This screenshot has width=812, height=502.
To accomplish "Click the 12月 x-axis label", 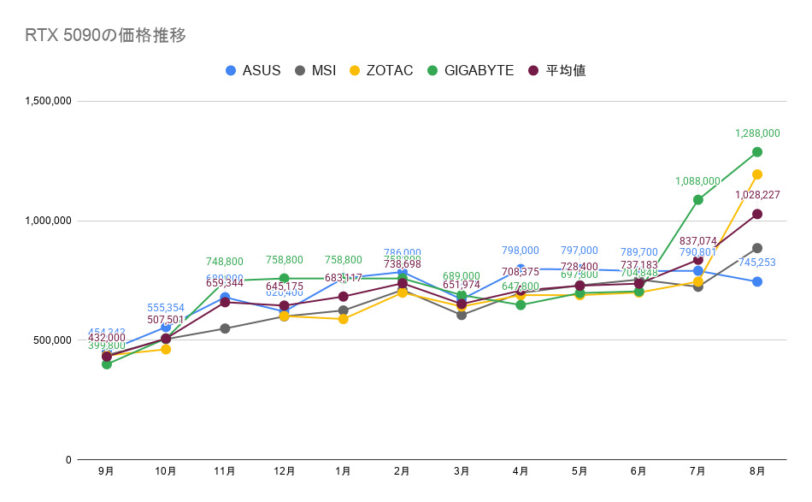I will (284, 471).
